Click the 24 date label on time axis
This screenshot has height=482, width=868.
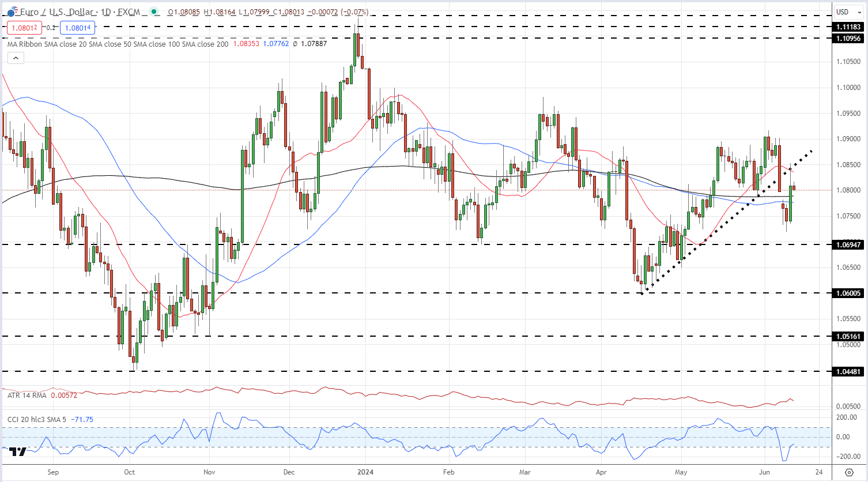pyautogui.click(x=819, y=472)
